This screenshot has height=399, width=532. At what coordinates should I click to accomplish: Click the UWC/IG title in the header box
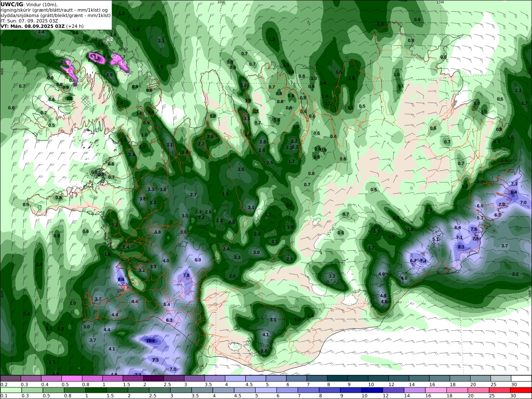point(12,5)
